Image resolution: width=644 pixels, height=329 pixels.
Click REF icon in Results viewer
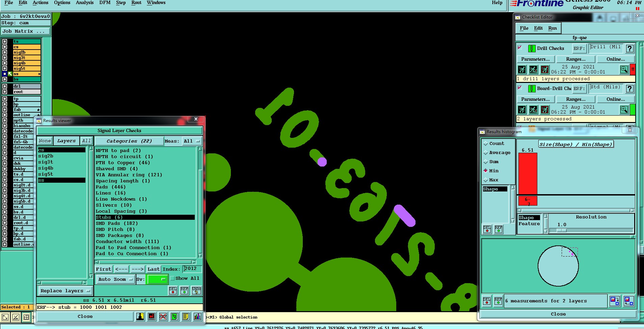coord(184,290)
